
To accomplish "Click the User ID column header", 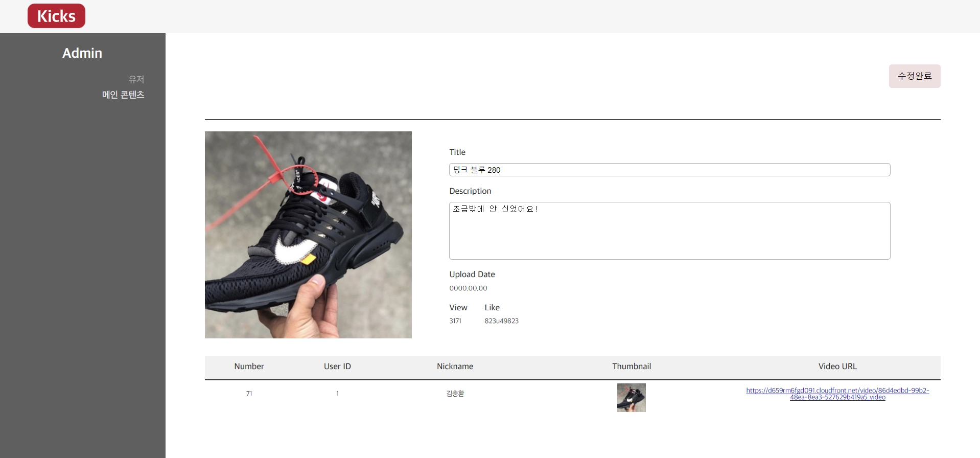I will (337, 367).
